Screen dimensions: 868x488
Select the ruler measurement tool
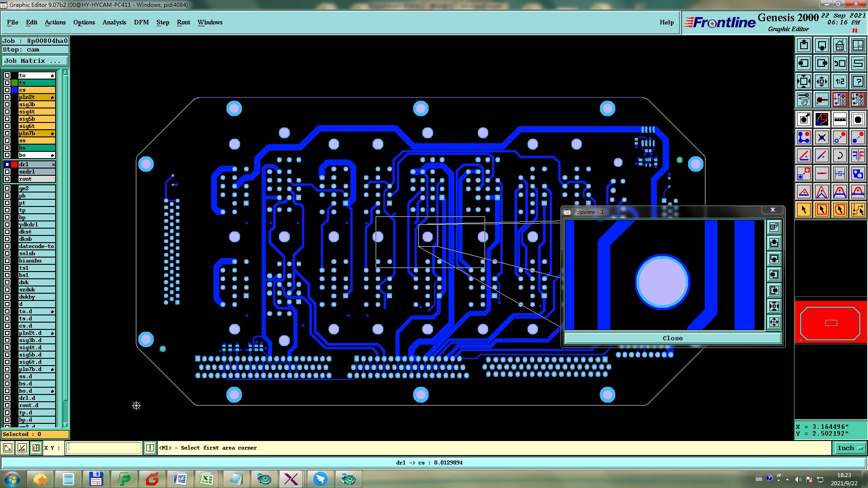[840, 120]
